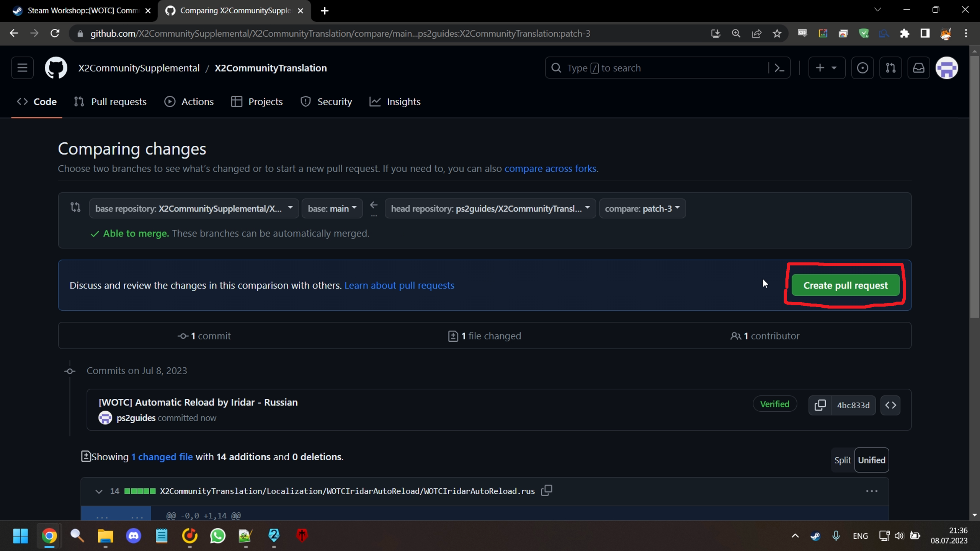This screenshot has width=980, height=551.
Task: Switch diff view to Unified
Action: point(871,460)
